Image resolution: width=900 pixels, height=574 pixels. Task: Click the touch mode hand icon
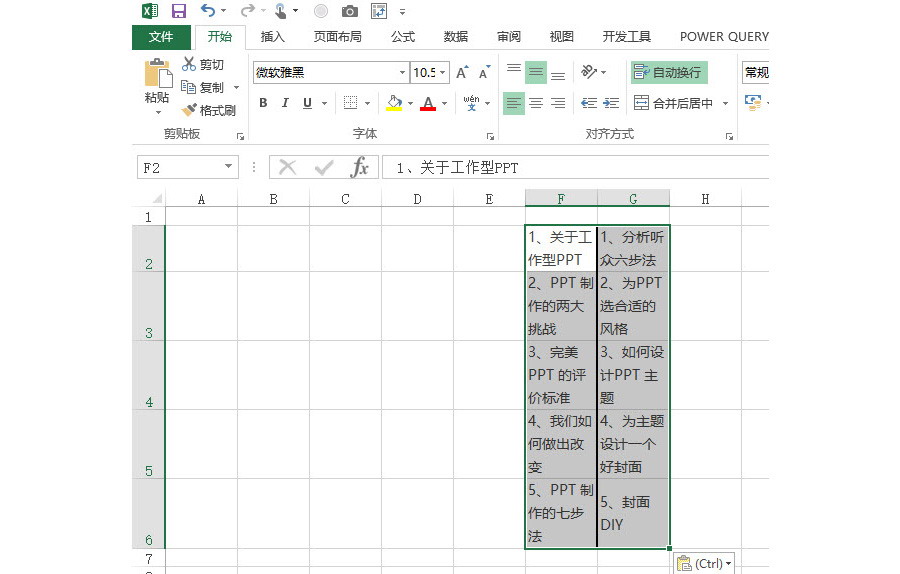(281, 11)
